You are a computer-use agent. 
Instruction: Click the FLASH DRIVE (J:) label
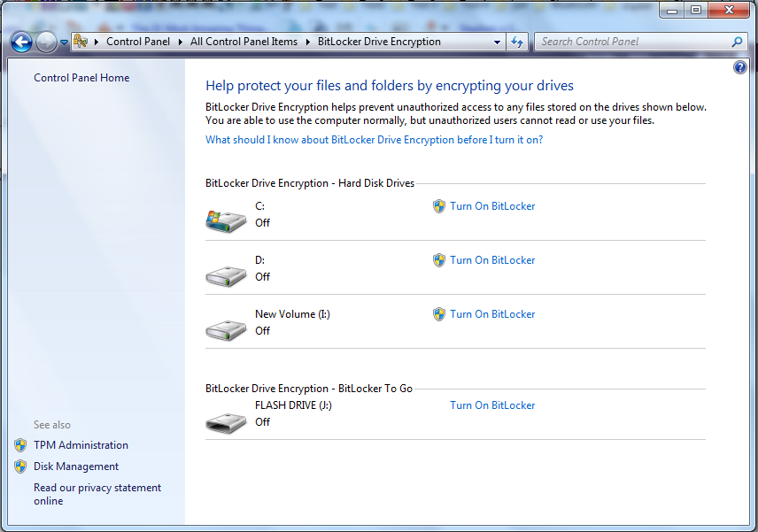coord(293,405)
